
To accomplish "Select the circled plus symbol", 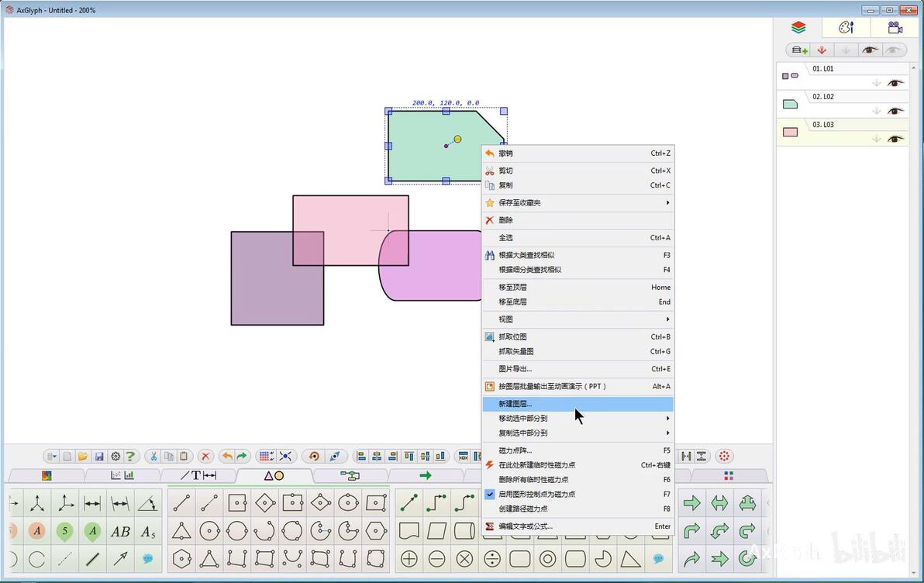I will 409,559.
